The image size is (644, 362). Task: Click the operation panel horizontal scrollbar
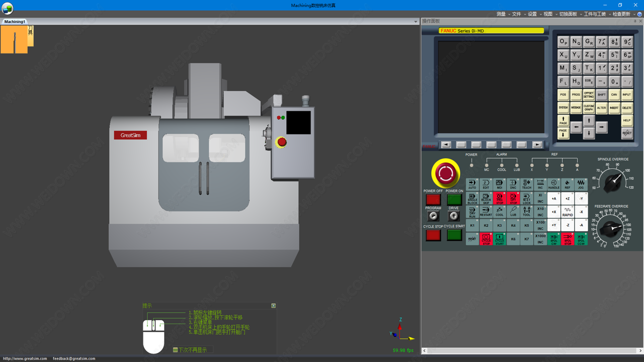coord(532,350)
